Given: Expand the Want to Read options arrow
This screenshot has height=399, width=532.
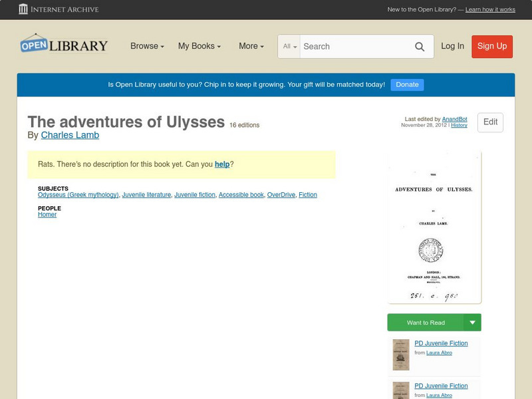Looking at the screenshot, I should [472, 322].
